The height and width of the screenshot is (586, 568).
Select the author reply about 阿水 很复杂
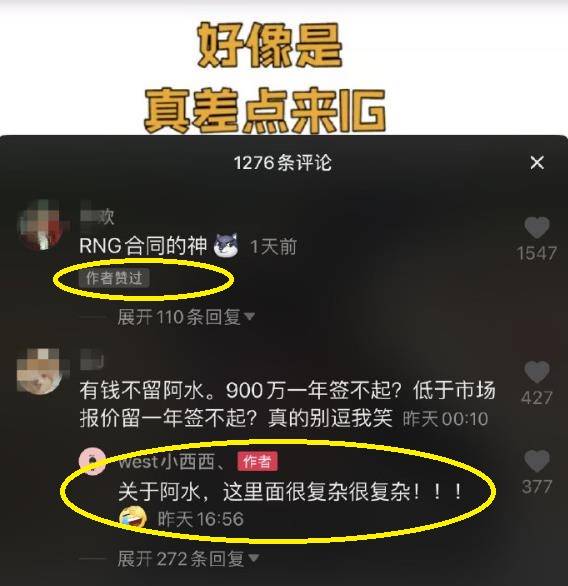[x=290, y=491]
